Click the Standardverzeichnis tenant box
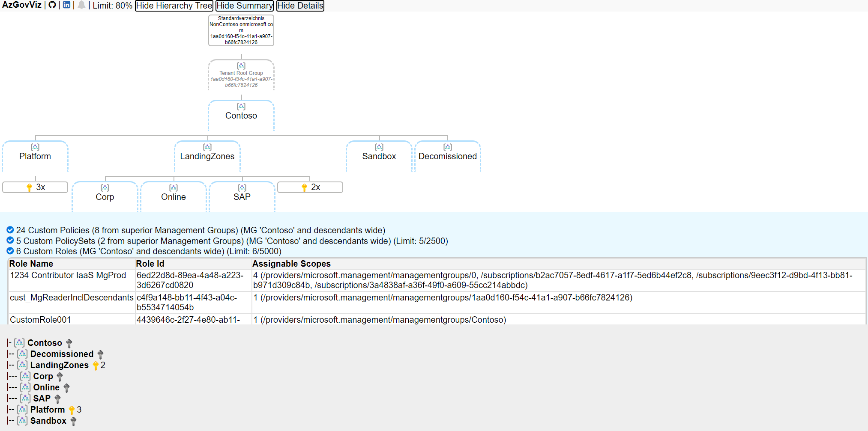Screen dimensions: 868x431 tap(241, 30)
